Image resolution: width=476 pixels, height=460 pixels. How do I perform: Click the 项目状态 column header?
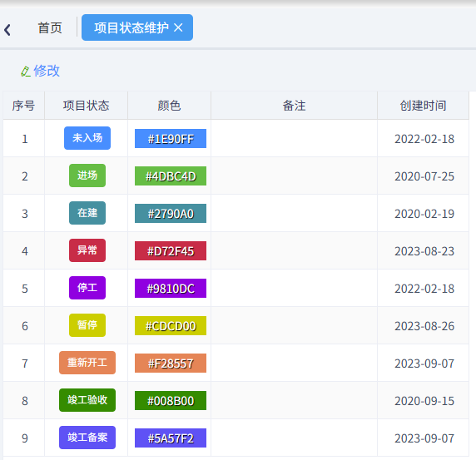tap(87, 106)
